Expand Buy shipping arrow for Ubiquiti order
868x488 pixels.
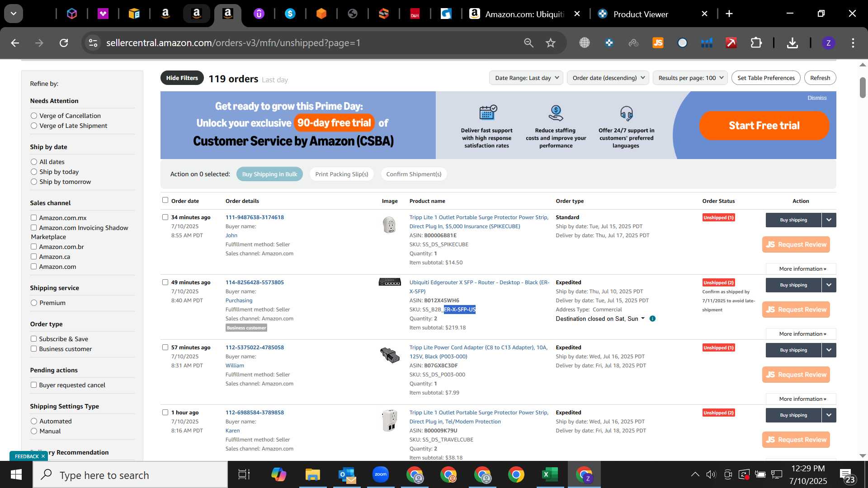point(829,285)
